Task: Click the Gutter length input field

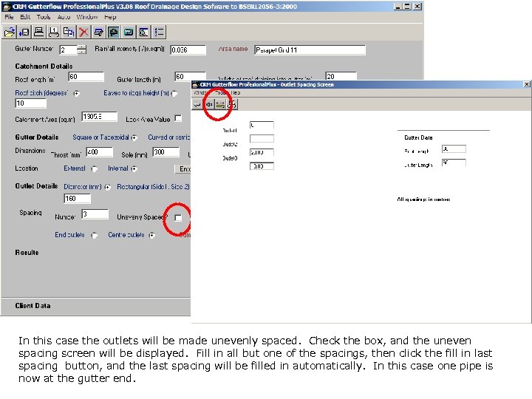Action: [x=191, y=76]
